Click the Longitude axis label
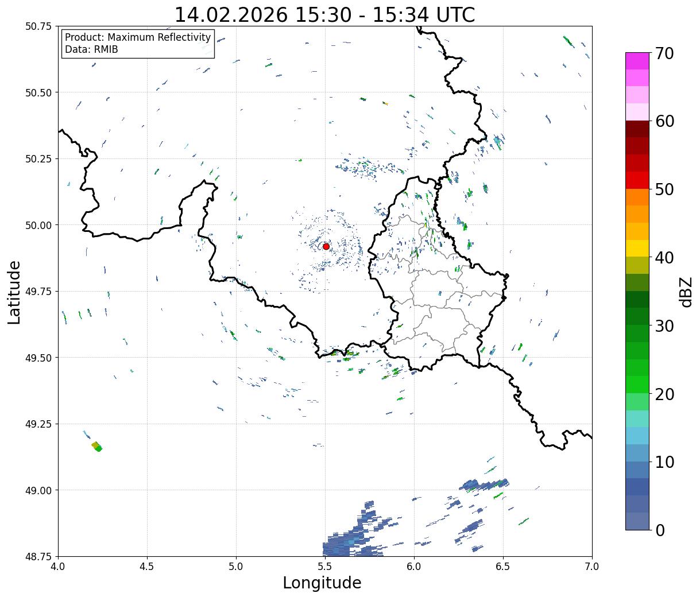The width and height of the screenshot is (700, 597). [x=322, y=583]
